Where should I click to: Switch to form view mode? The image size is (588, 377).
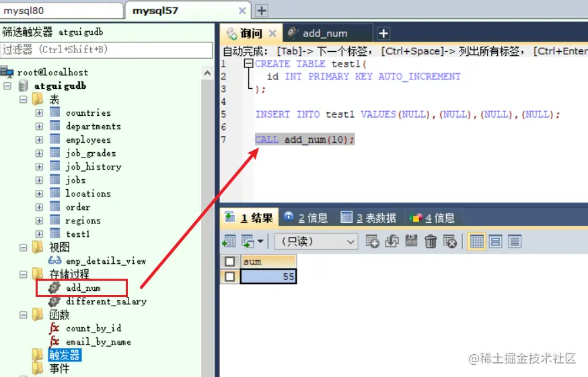(x=495, y=241)
